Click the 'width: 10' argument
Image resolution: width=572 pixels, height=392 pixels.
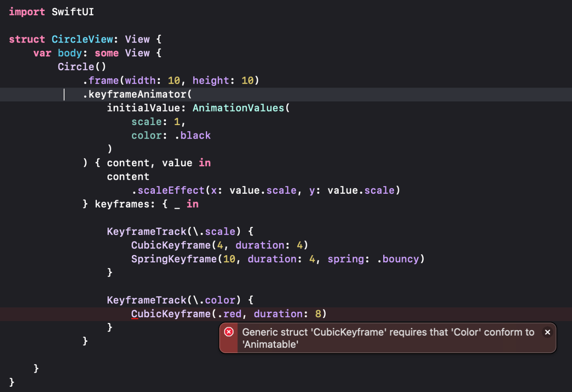coord(152,81)
